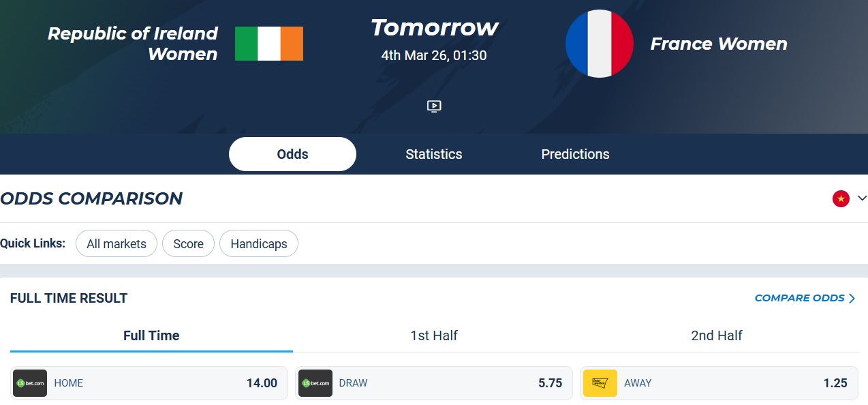Viewport: 868px width, 405px height.
Task: Open the Score quick link
Action: [188, 243]
